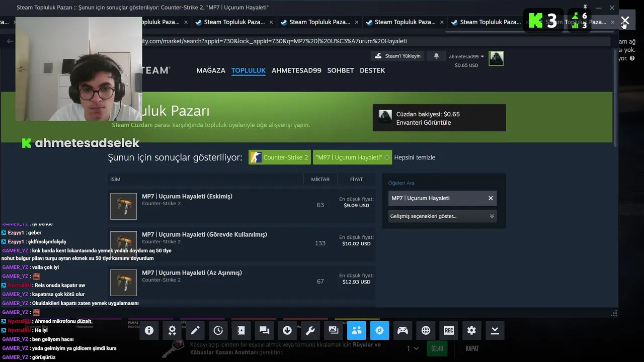Open the ahmetesad99 account dropdown
The height and width of the screenshot is (362, 644).
click(466, 56)
